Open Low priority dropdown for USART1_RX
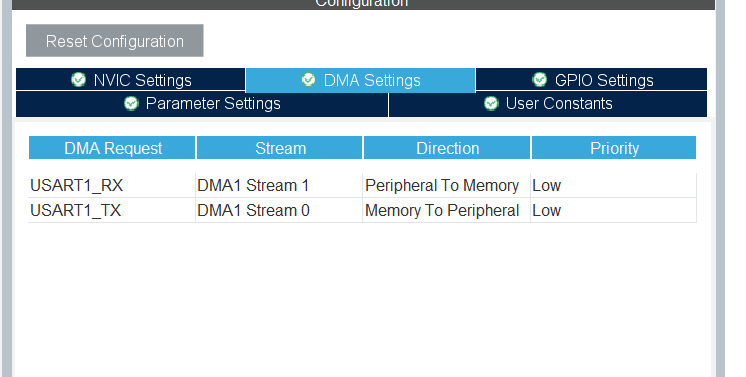746x377 pixels. pyautogui.click(x=613, y=185)
